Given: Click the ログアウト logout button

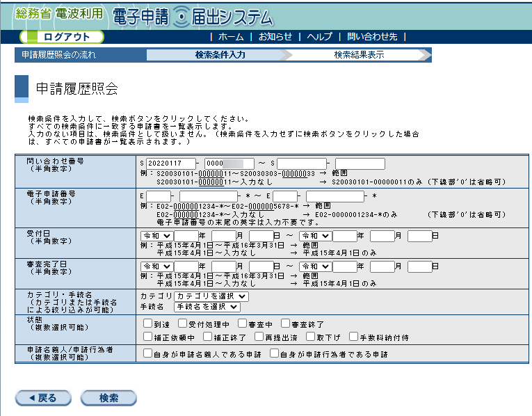Looking at the screenshot, I should click(62, 37).
